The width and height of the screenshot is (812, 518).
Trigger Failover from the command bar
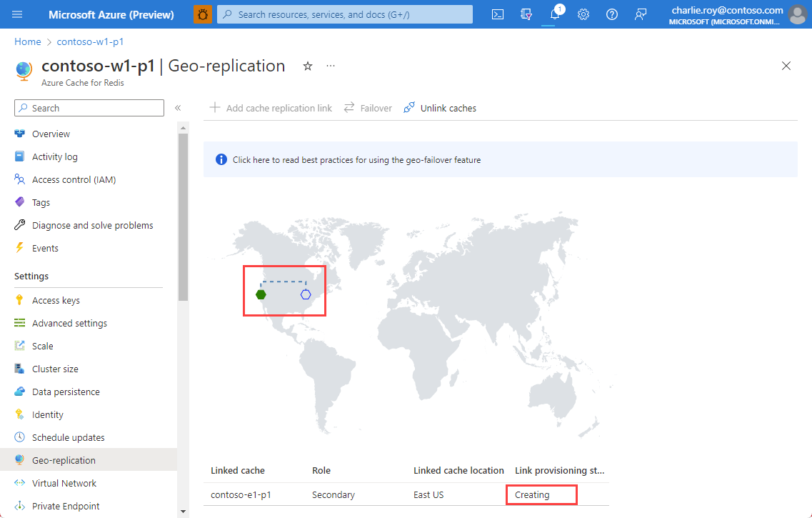click(367, 108)
